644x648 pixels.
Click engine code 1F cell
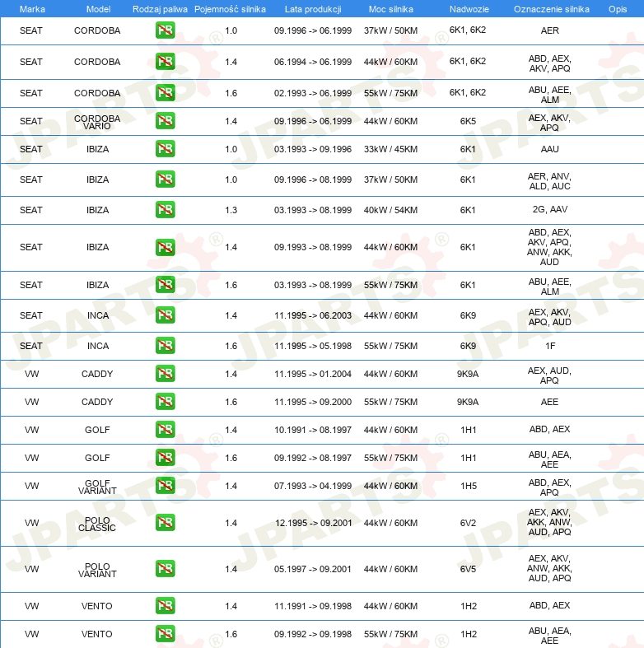tap(550, 346)
